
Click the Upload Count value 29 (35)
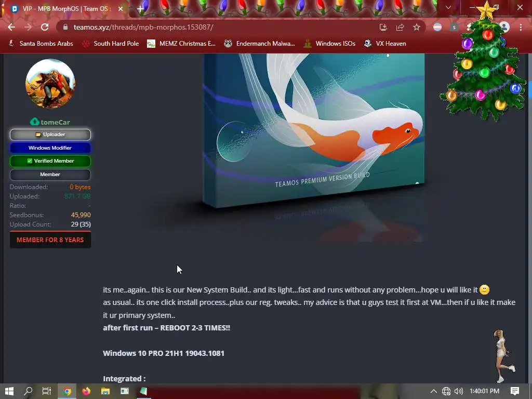[x=81, y=224]
